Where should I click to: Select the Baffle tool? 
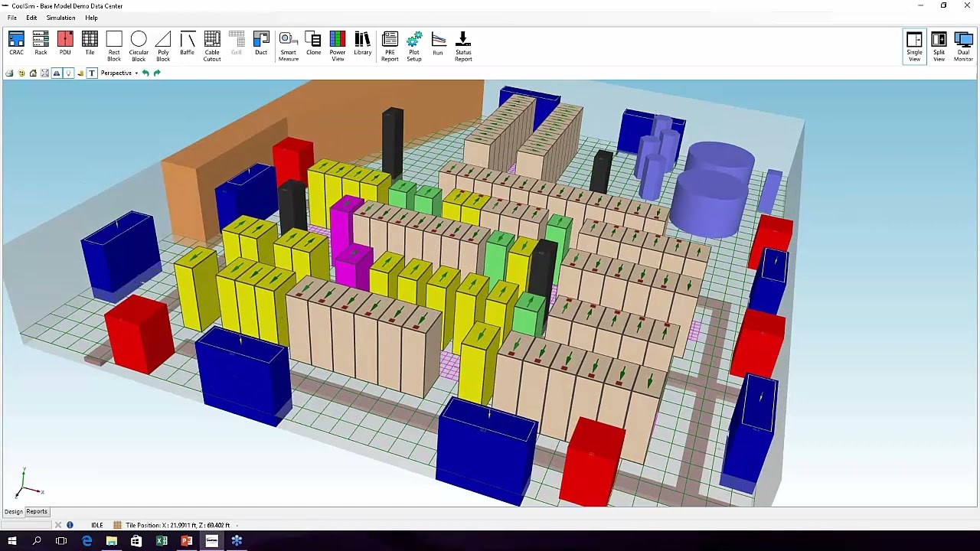(188, 44)
